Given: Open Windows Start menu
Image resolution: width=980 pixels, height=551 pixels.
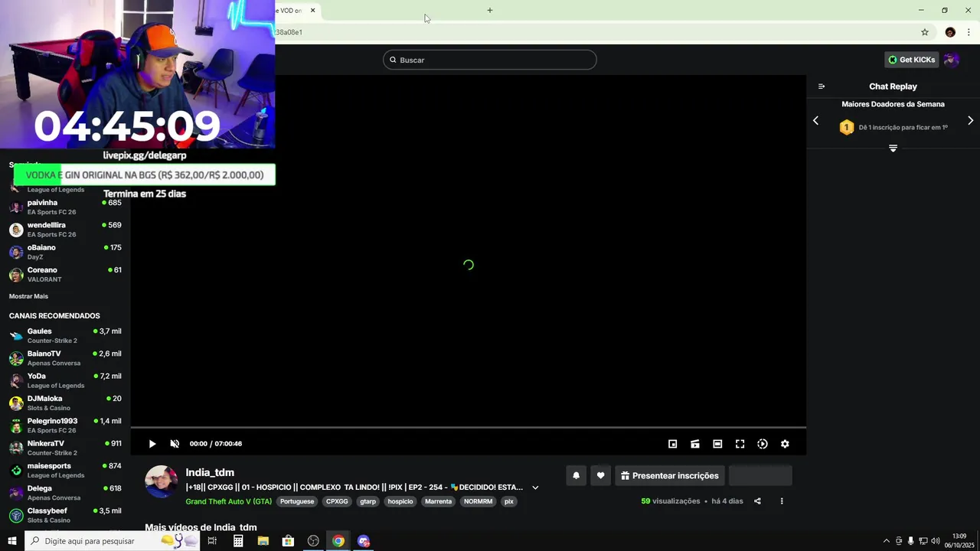Looking at the screenshot, I should (x=12, y=541).
